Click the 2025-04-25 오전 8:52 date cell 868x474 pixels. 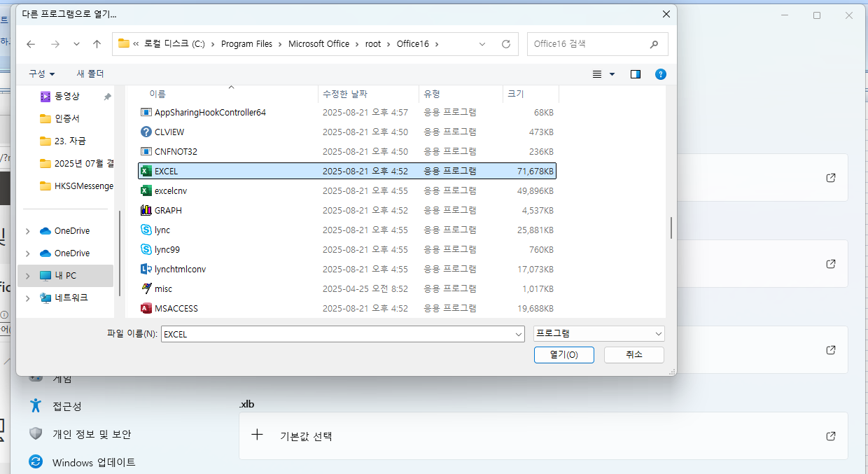pyautogui.click(x=365, y=288)
